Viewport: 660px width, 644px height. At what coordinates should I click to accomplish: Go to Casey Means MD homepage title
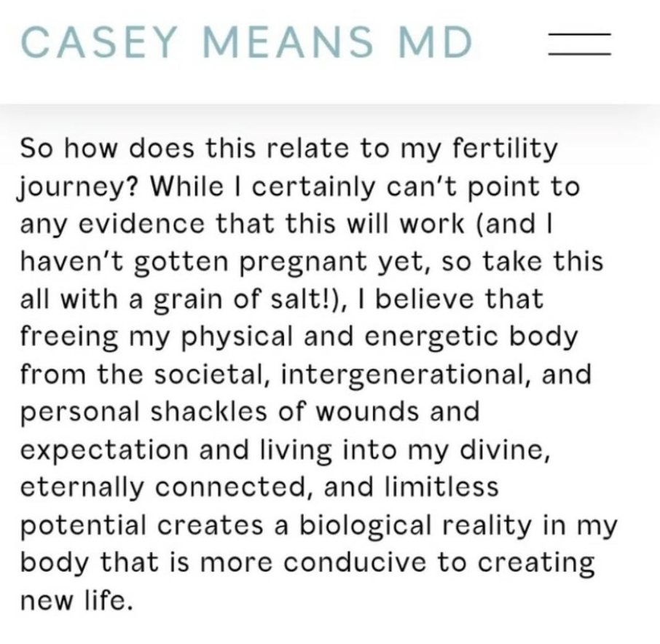(247, 42)
